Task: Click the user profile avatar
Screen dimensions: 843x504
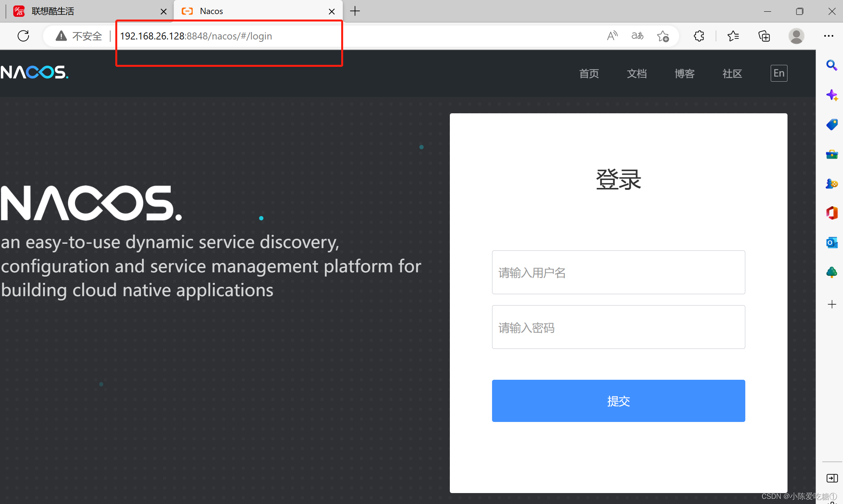Action: point(796,36)
